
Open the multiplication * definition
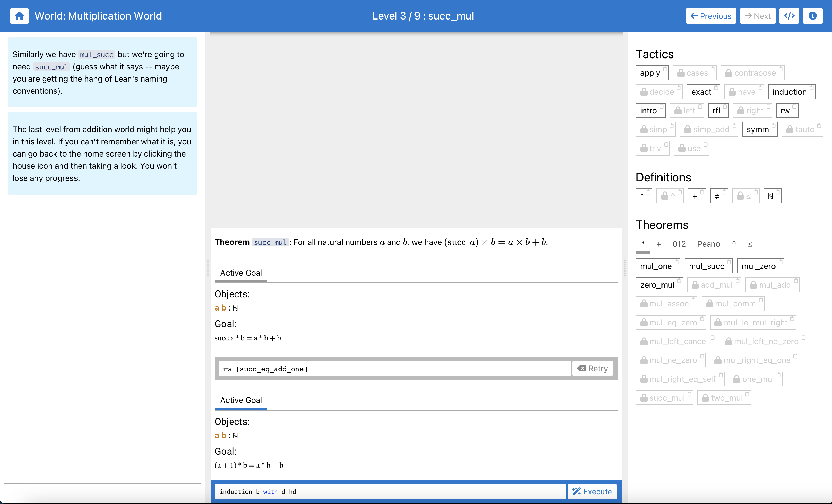point(644,196)
